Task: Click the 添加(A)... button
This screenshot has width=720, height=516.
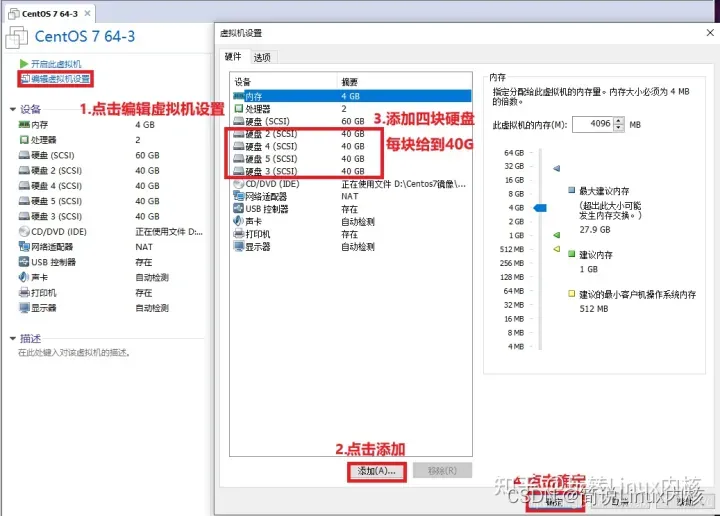Action: click(377, 471)
